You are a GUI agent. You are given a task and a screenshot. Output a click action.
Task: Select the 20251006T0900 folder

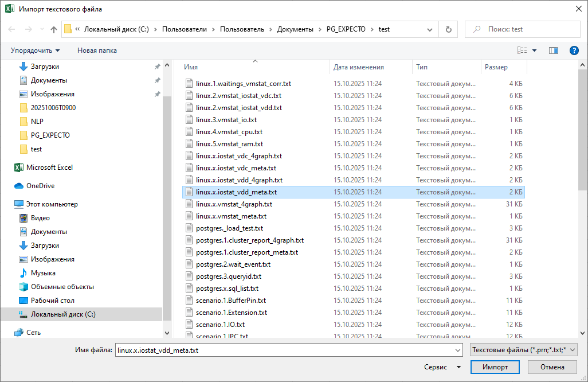[x=53, y=108]
